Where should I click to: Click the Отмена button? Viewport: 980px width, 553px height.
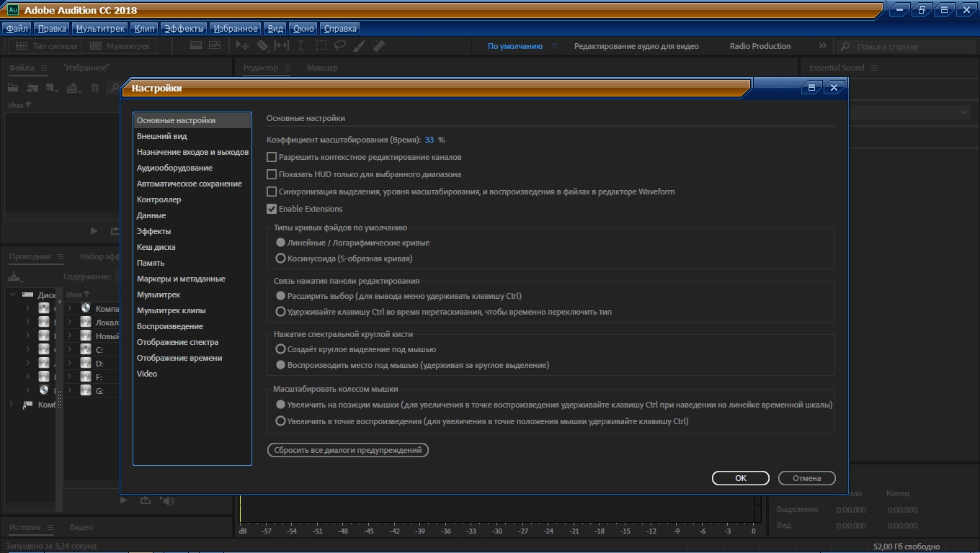(807, 478)
